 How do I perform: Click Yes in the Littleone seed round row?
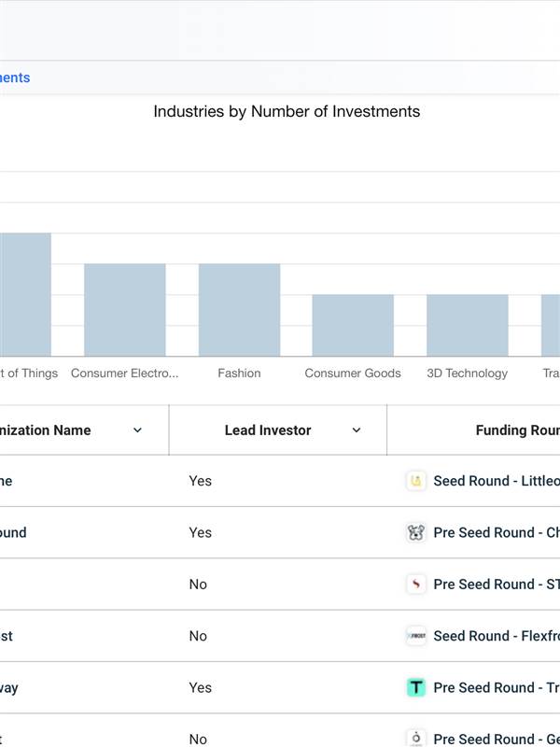tap(200, 481)
